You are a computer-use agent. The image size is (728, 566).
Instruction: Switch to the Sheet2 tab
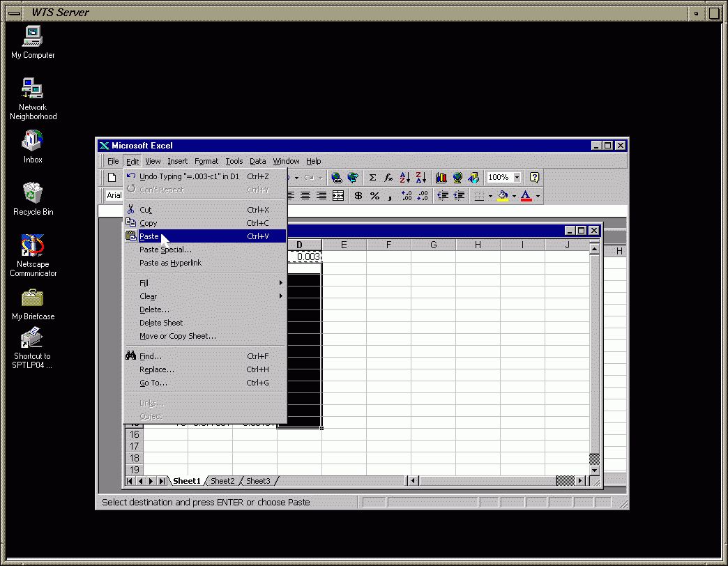point(222,481)
